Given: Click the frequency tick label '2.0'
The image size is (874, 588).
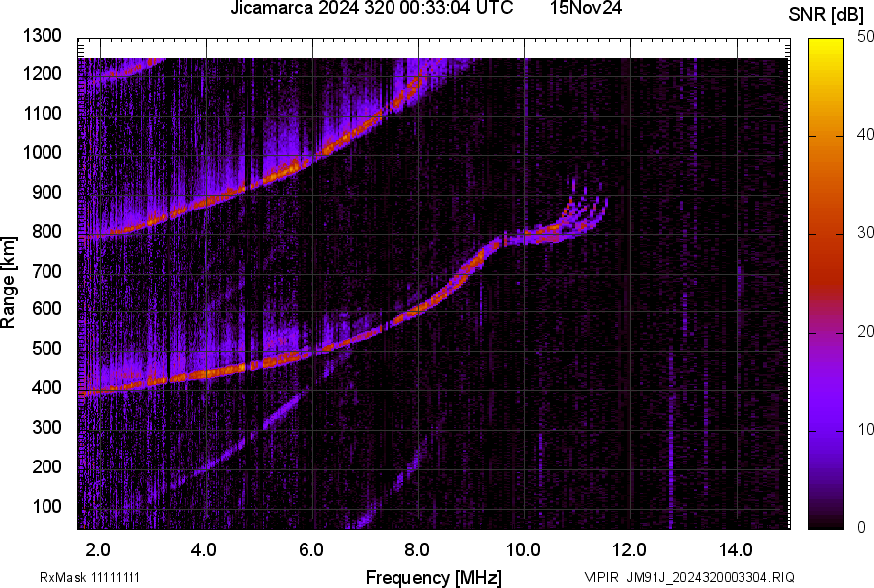Looking at the screenshot, I should click(98, 550).
